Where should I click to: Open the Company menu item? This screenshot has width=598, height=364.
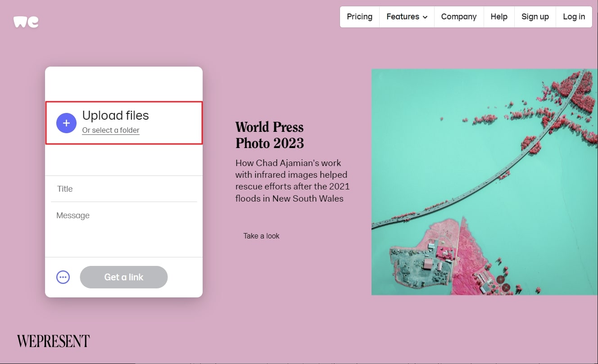coord(458,17)
